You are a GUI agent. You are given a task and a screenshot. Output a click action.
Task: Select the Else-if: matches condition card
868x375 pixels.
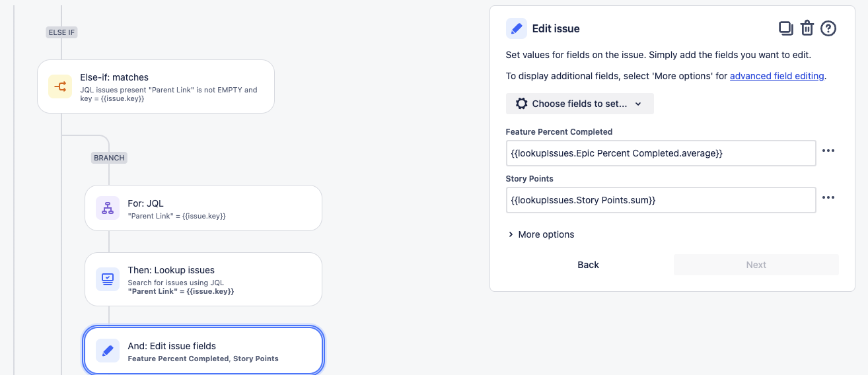point(156,86)
